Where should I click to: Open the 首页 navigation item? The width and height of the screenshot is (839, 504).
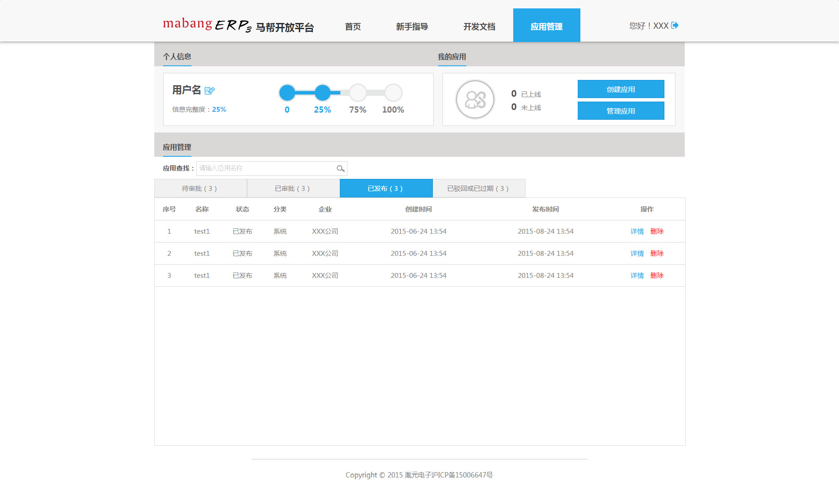tap(353, 27)
